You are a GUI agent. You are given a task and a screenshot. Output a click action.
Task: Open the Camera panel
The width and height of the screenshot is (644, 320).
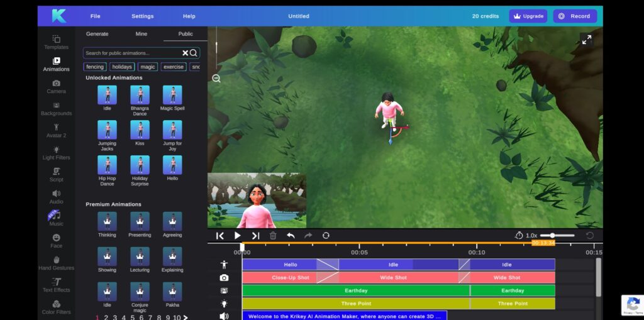(56, 87)
